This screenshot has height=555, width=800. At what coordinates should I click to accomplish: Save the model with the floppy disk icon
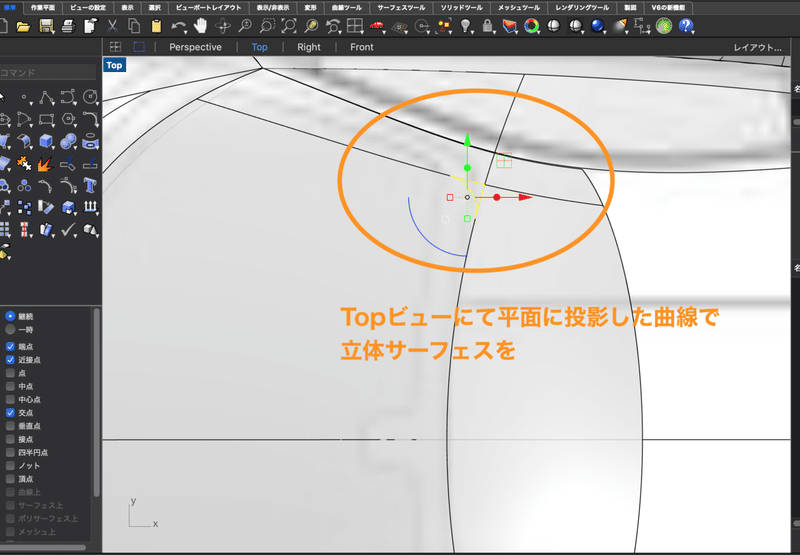[46, 26]
